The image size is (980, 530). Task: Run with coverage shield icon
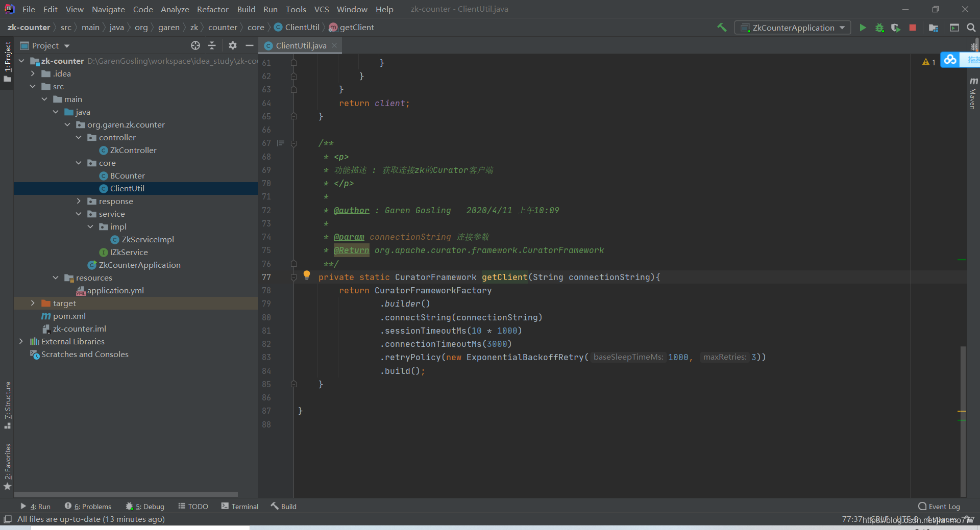pos(896,28)
